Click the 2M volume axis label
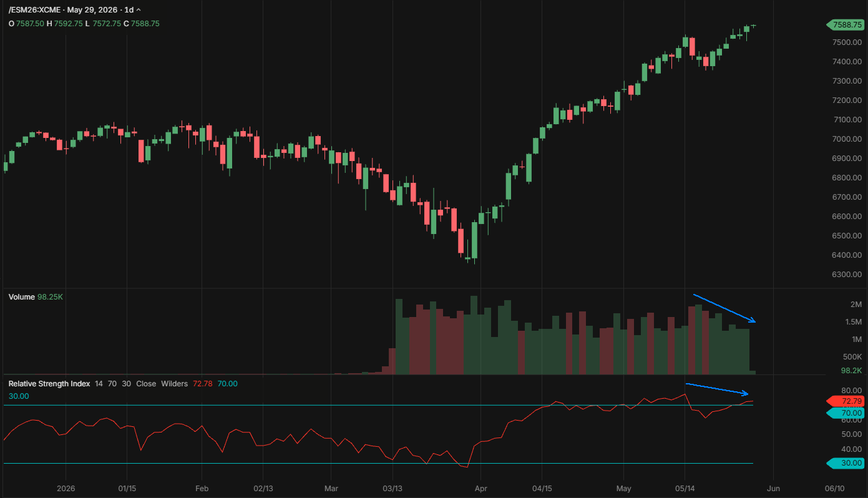This screenshot has height=498, width=868. tap(856, 305)
